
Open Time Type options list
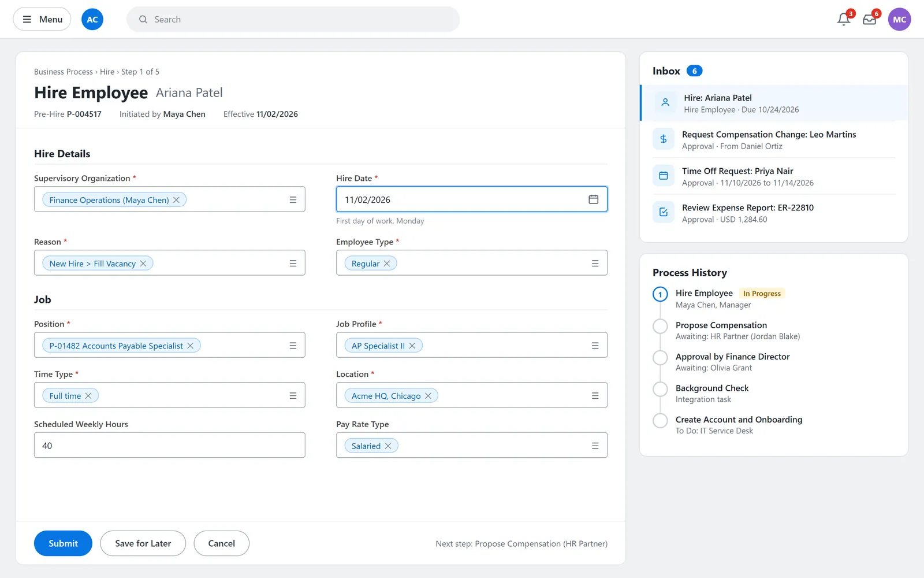[293, 396]
